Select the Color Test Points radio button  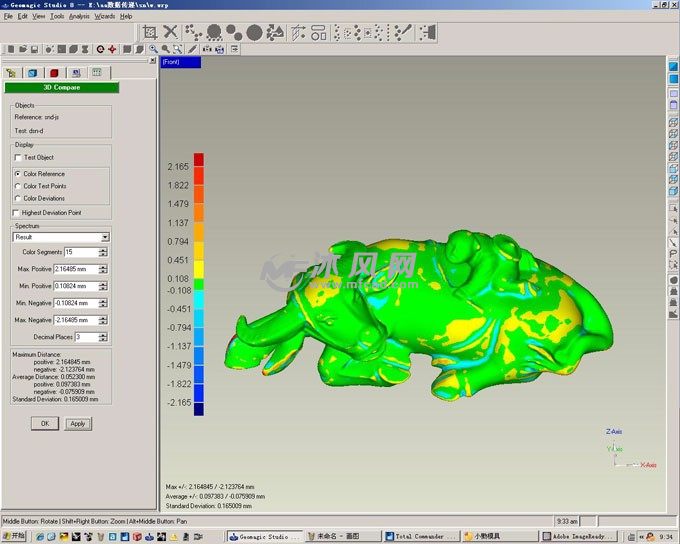[17, 186]
